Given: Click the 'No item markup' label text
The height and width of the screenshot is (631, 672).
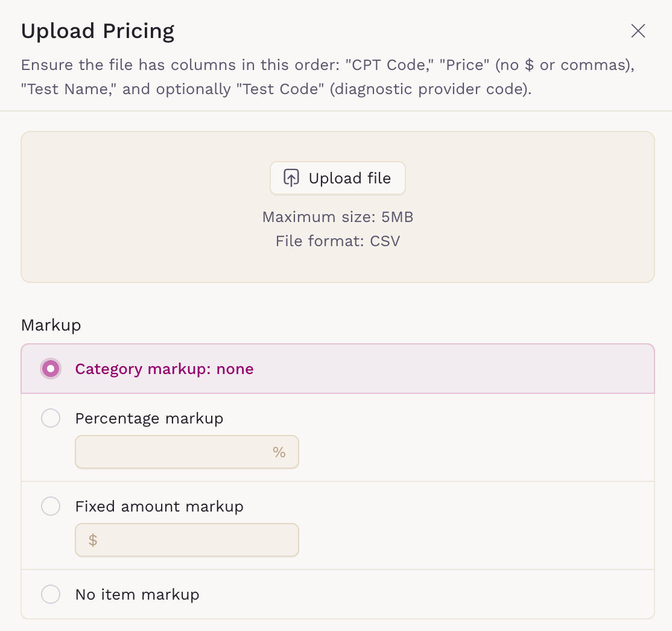Looking at the screenshot, I should click(x=137, y=594).
